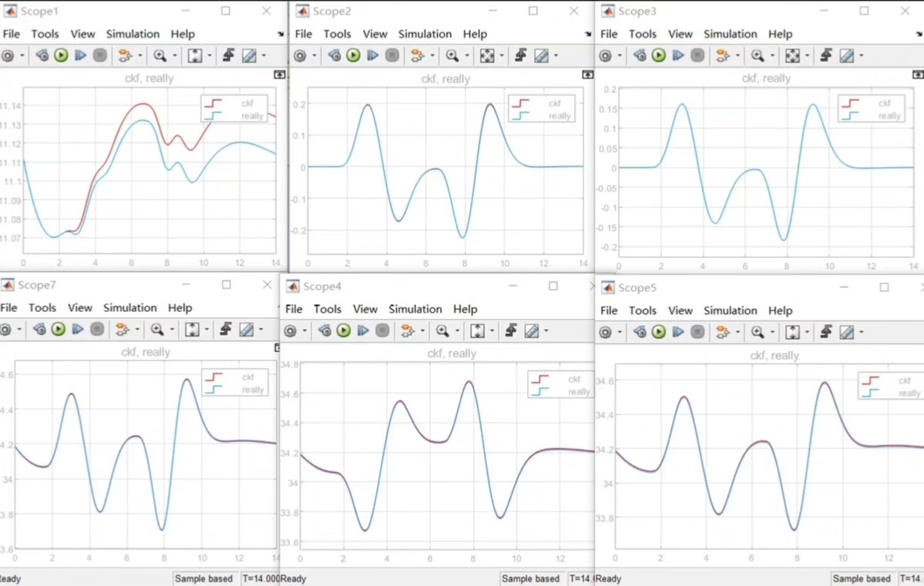
Task: Open Scope5 triggers icon
Action: [x=826, y=332]
